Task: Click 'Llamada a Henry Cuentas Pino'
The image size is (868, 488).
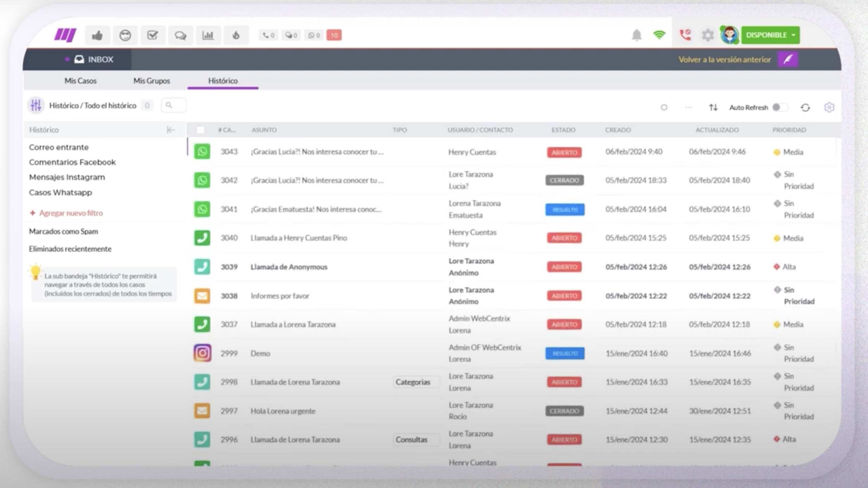Action: [x=299, y=238]
